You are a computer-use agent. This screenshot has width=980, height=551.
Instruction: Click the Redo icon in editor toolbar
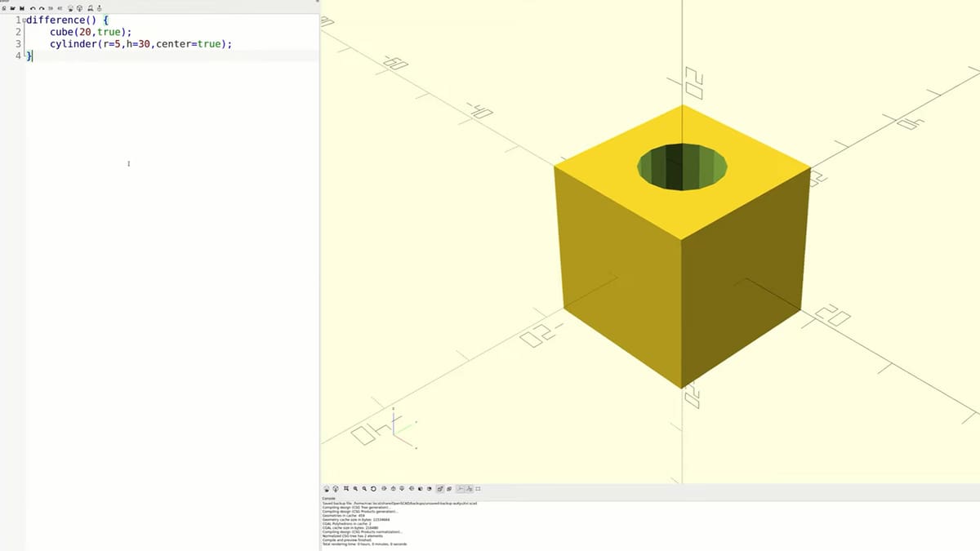[42, 8]
